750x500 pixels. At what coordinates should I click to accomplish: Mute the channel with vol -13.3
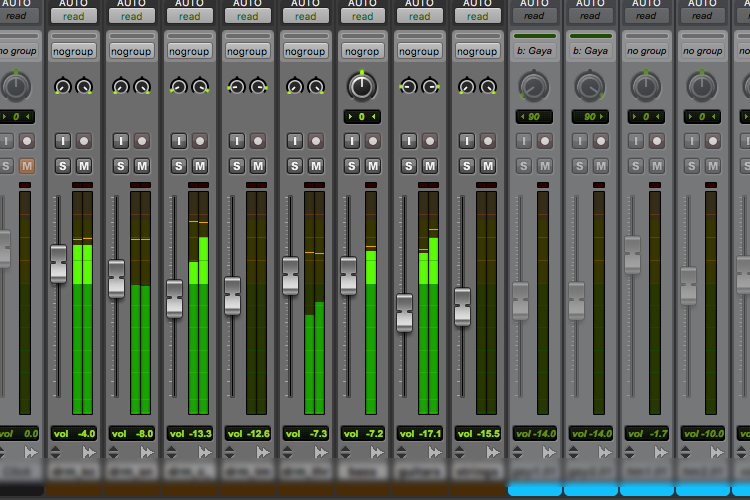pyautogui.click(x=200, y=166)
